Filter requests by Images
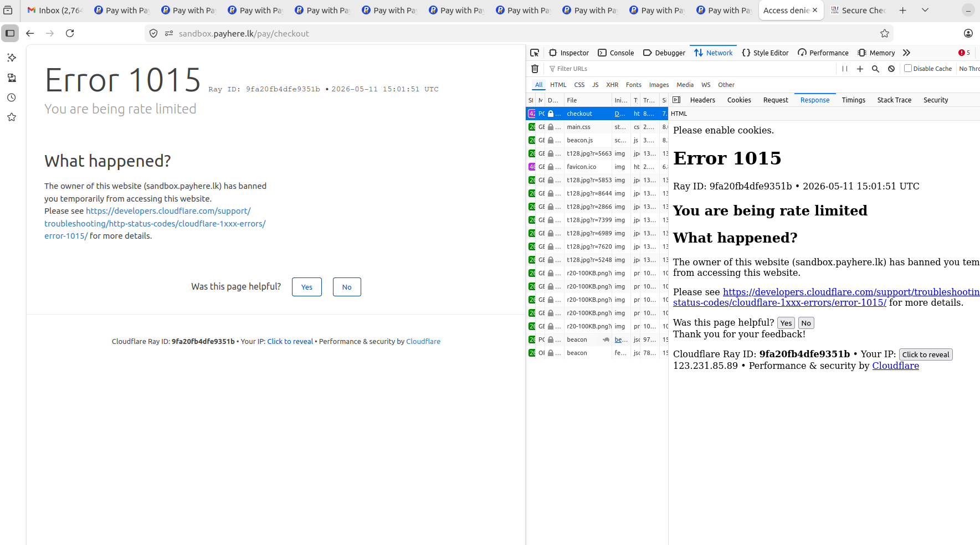The image size is (980, 545). coord(659,85)
